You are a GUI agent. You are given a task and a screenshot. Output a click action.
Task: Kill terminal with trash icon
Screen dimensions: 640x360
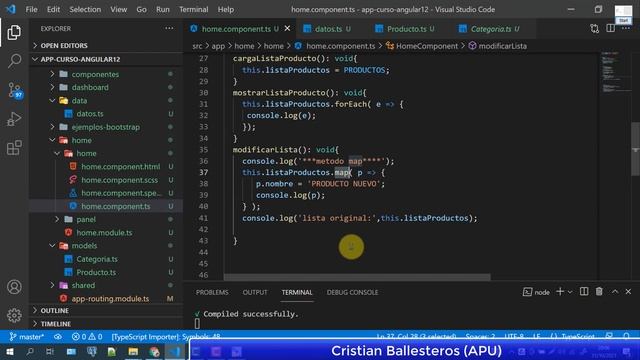(599, 291)
